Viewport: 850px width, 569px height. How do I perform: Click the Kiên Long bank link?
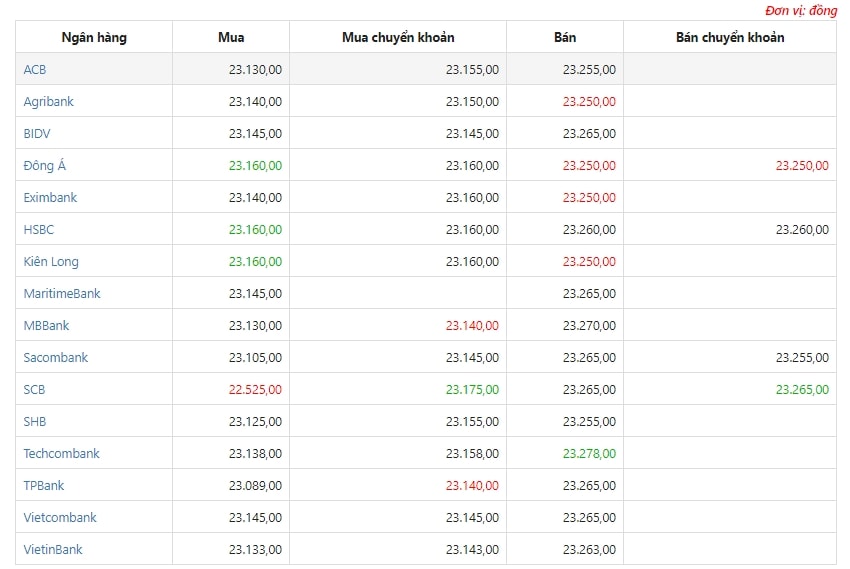pyautogui.click(x=51, y=262)
